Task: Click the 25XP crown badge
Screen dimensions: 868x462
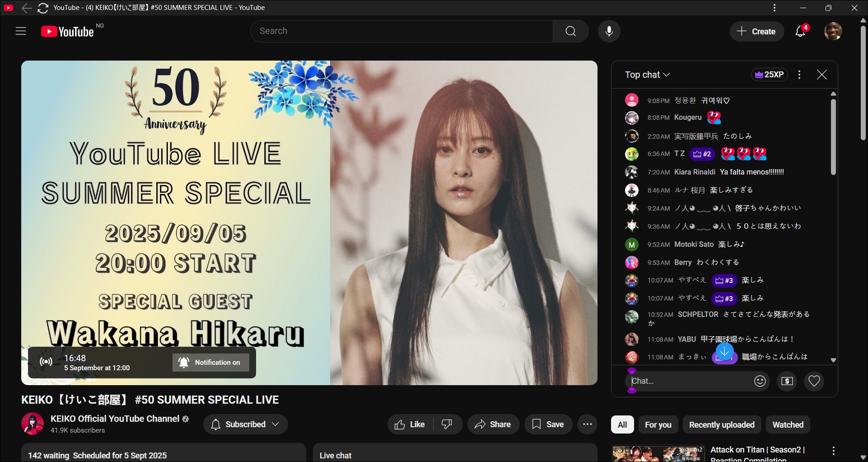Action: pos(770,75)
